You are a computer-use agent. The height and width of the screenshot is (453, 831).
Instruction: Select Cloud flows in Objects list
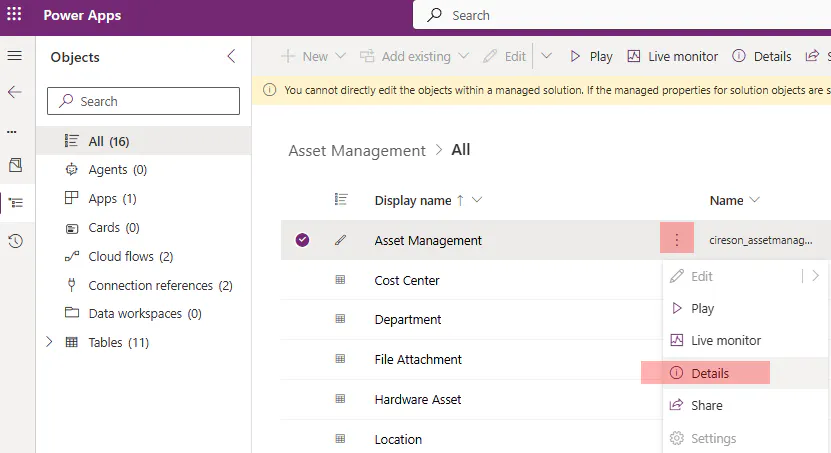coord(130,257)
